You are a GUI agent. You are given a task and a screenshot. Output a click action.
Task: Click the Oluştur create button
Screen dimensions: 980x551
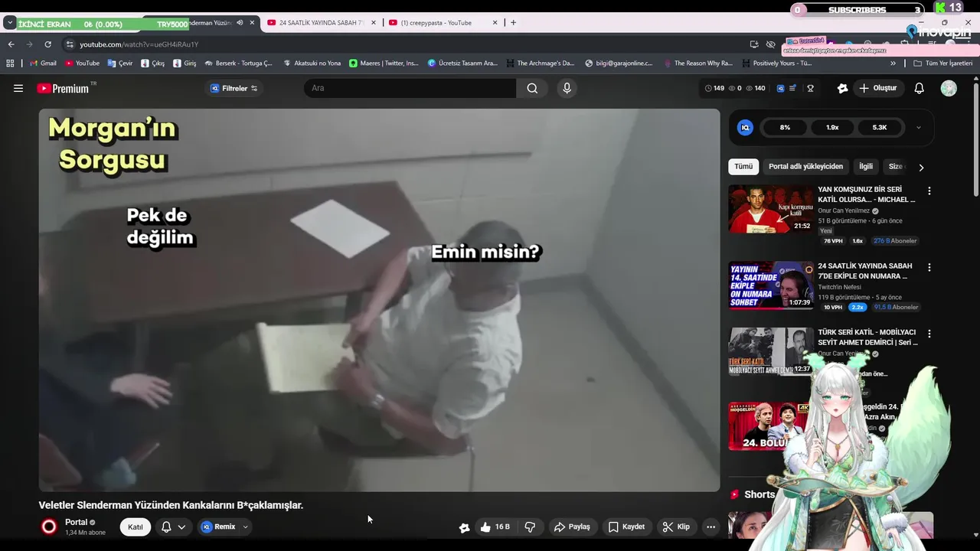click(x=878, y=88)
